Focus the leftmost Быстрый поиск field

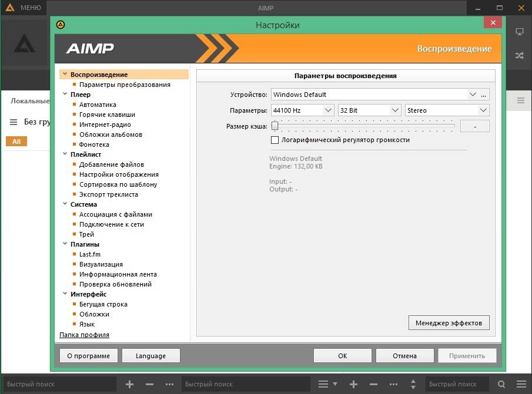coord(60,384)
